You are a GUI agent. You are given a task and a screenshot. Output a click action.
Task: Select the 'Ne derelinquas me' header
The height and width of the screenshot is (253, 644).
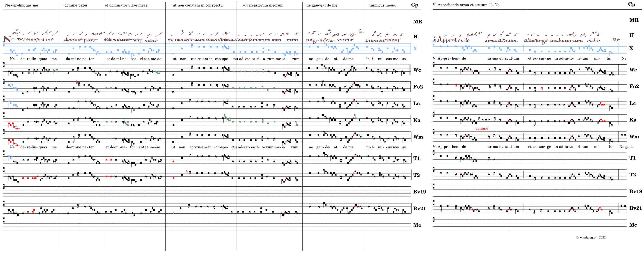coord(21,5)
